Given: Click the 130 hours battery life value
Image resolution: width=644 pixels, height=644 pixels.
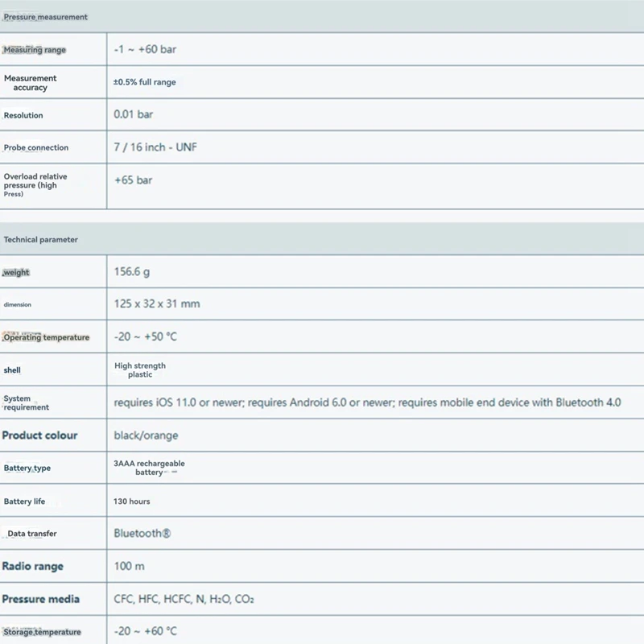Looking at the screenshot, I should coord(132,502).
